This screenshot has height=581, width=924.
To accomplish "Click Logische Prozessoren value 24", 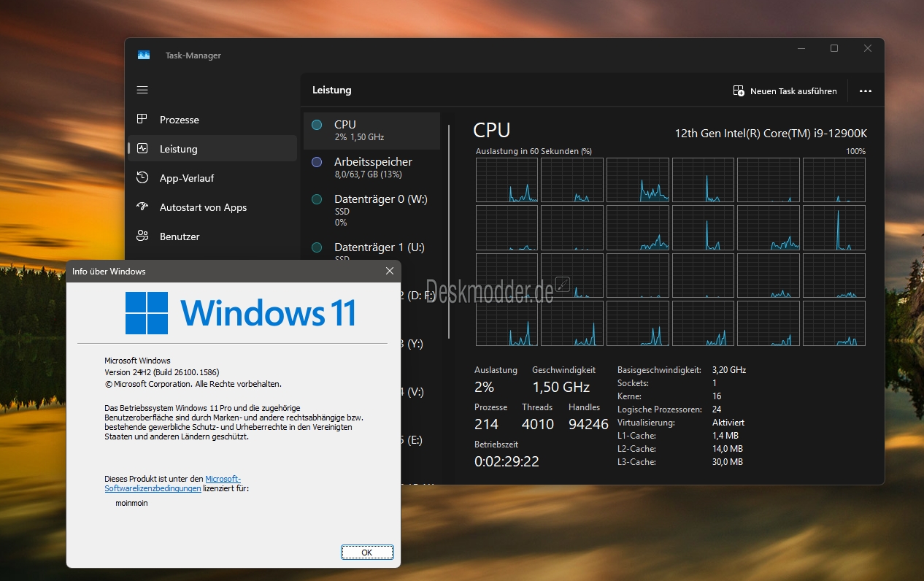I will tap(717, 409).
